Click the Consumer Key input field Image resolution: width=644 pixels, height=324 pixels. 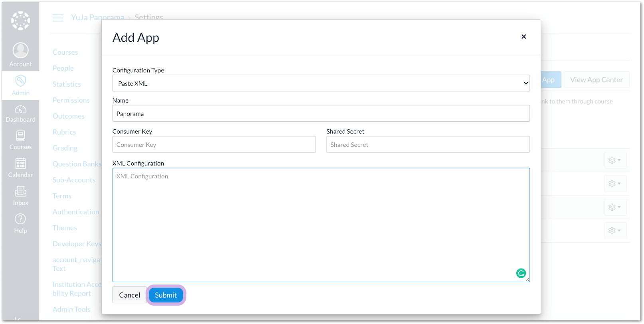tap(214, 145)
